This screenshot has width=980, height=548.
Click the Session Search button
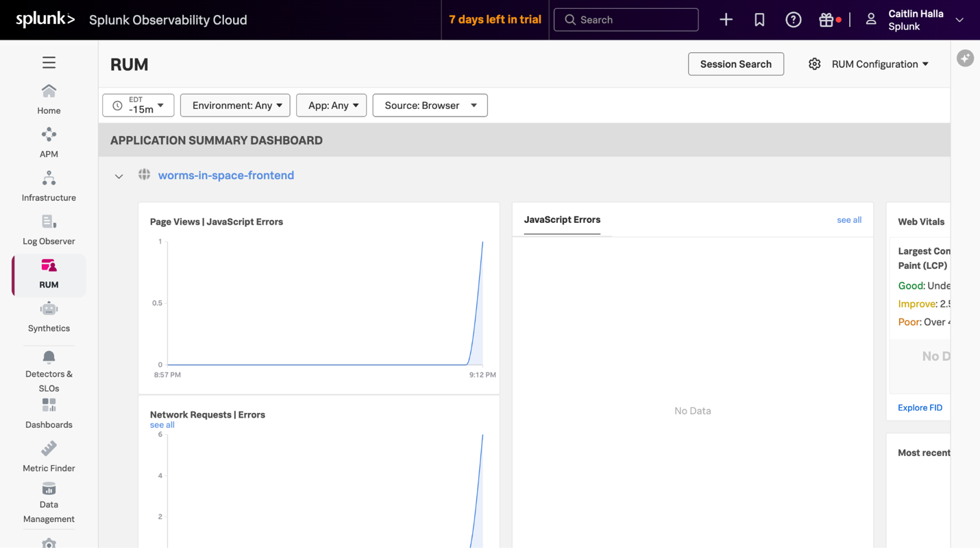[x=735, y=64]
